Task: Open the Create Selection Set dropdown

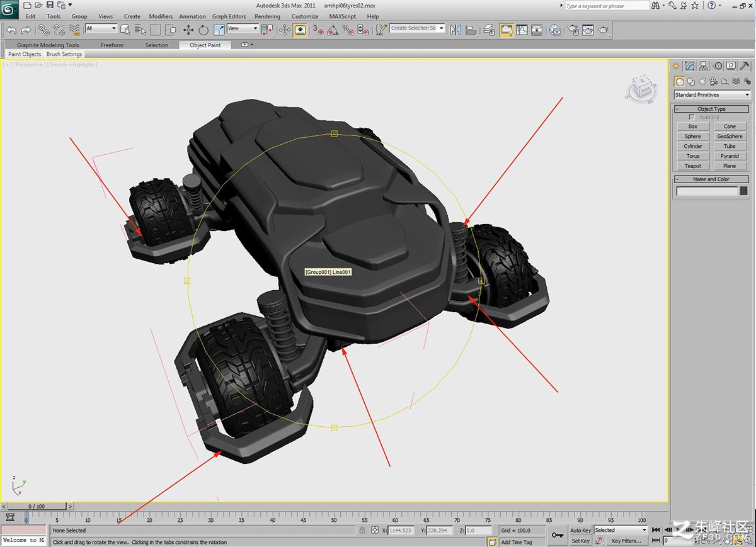Action: coord(417,28)
